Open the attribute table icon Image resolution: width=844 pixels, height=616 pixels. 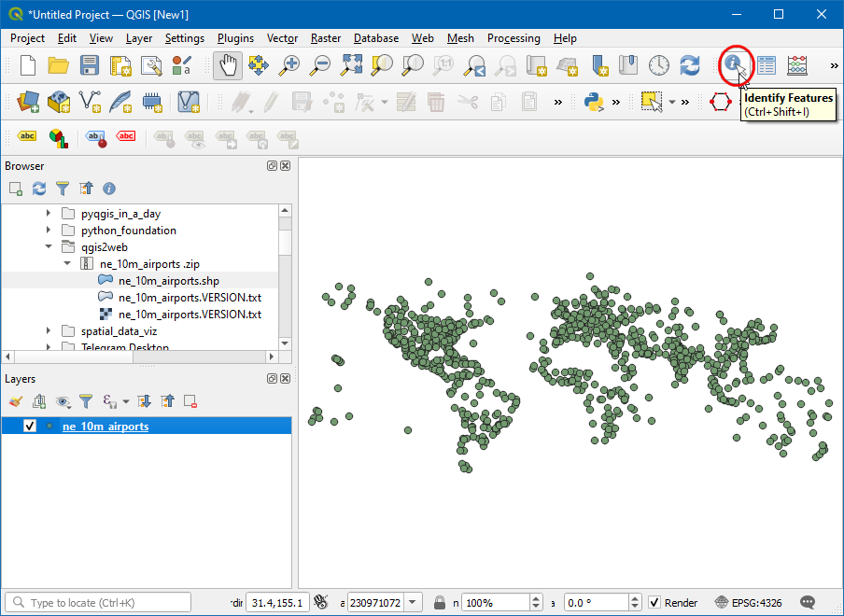point(767,65)
